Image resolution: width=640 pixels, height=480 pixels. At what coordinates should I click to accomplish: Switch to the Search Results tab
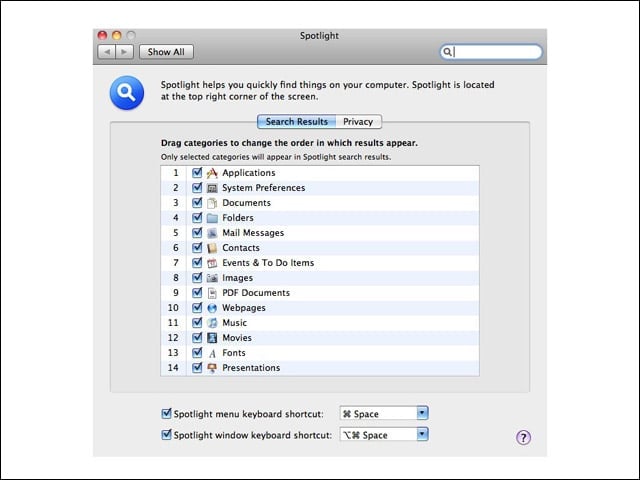297,122
